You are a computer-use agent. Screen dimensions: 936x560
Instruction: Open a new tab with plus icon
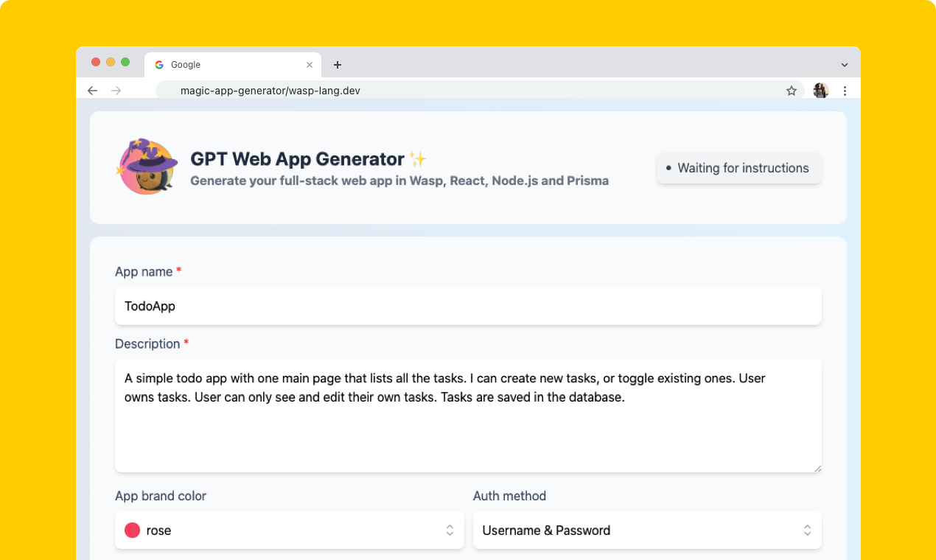[338, 65]
